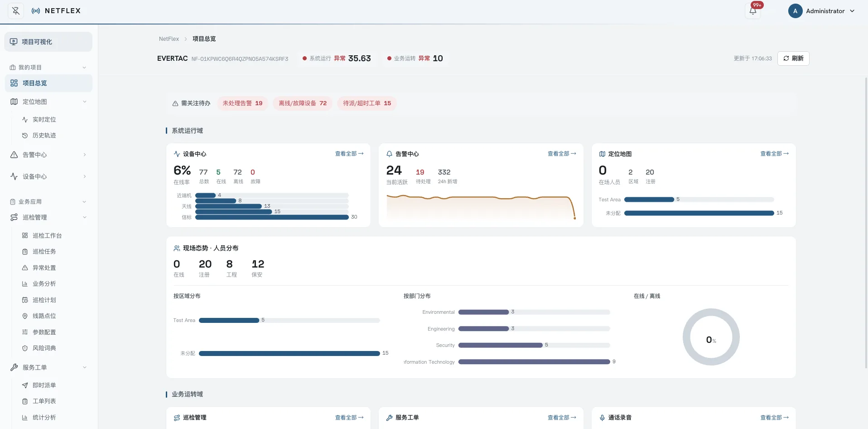
Task: Click the Administrator avatar circle
Action: 795,11
